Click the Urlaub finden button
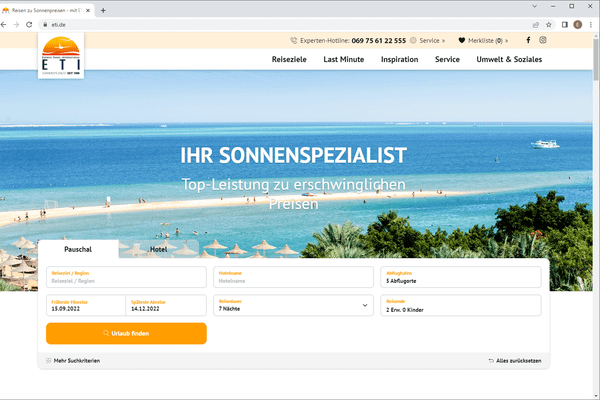The height and width of the screenshot is (400, 600). coord(126,333)
